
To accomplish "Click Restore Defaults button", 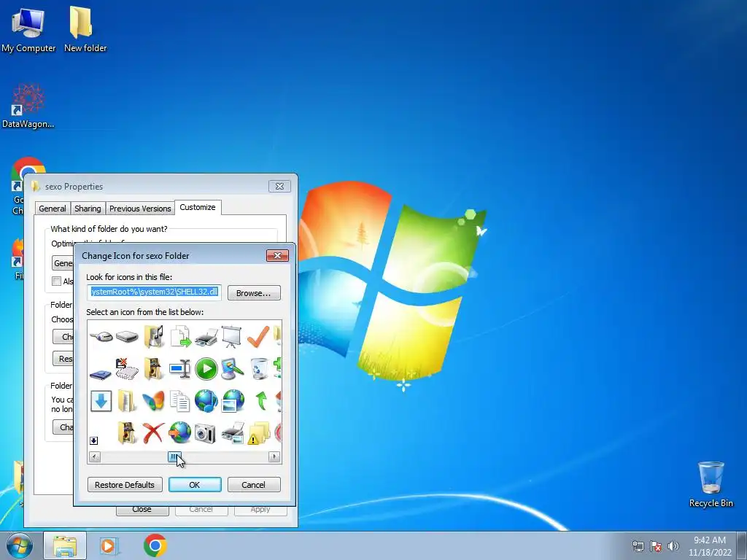I will (x=125, y=485).
